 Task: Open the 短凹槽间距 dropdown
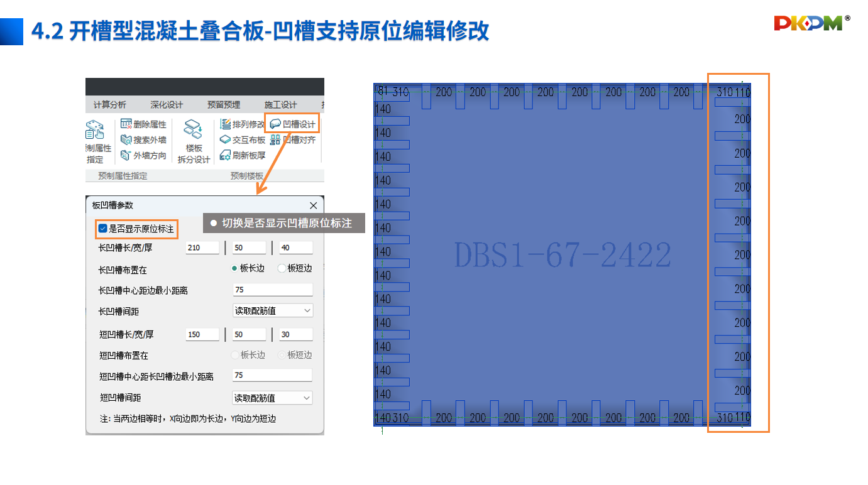click(x=273, y=398)
